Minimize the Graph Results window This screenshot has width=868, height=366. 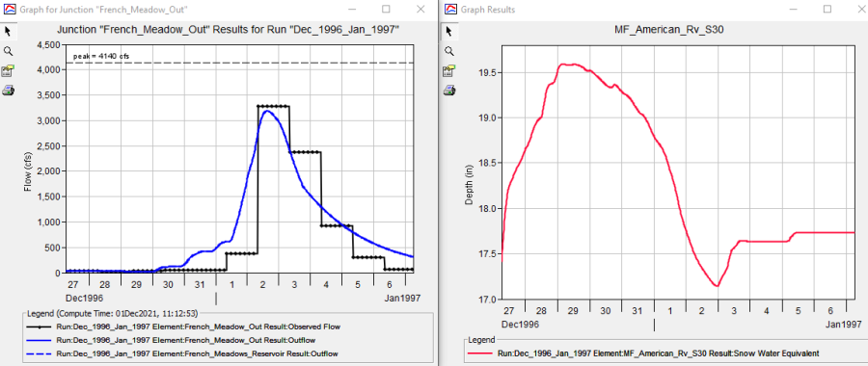click(793, 10)
